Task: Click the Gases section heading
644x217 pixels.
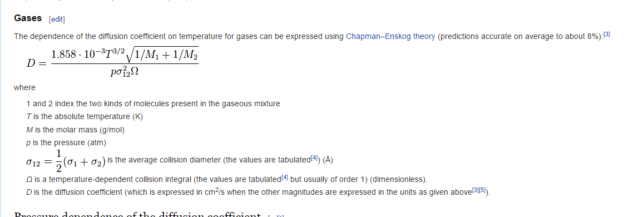Action: [x=28, y=18]
